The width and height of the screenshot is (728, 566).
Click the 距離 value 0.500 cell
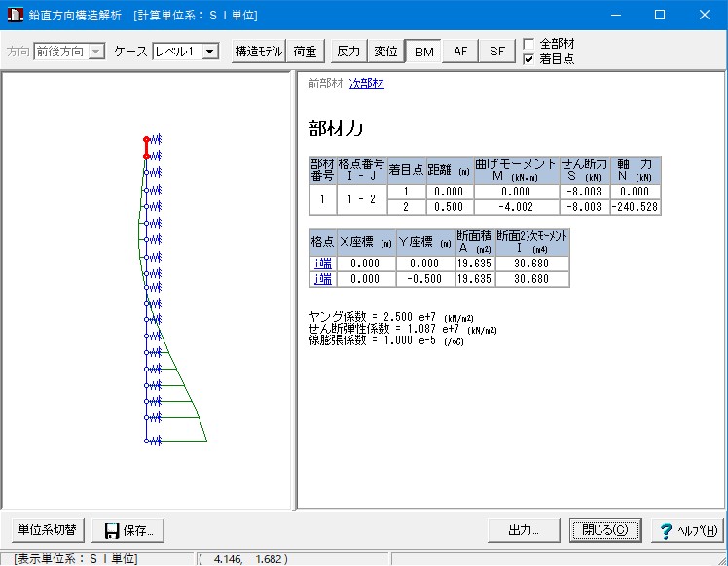point(449,207)
